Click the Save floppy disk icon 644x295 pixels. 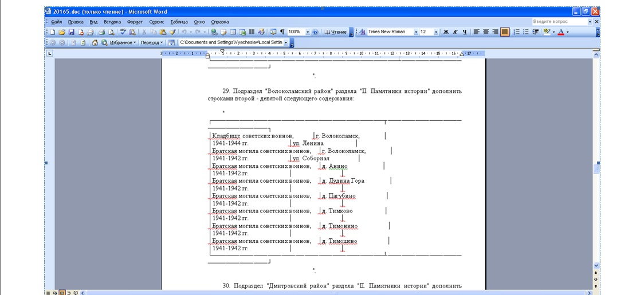coord(71,32)
